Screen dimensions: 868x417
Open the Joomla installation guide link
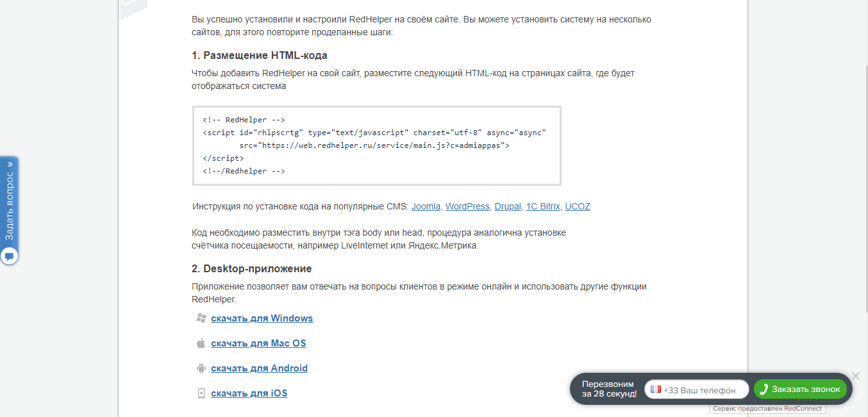[x=426, y=206]
